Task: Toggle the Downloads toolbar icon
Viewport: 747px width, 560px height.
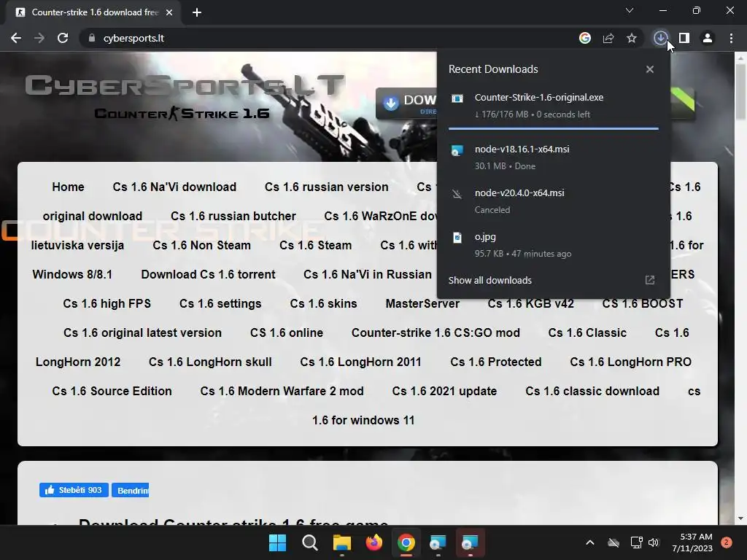Action: point(660,38)
